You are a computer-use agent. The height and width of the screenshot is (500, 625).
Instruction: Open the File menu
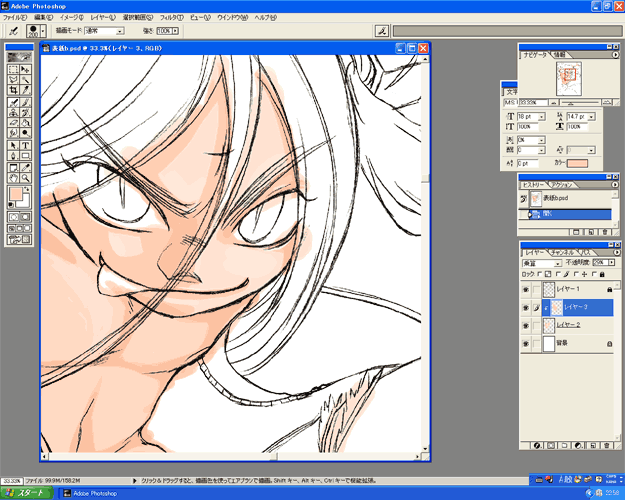15,18
